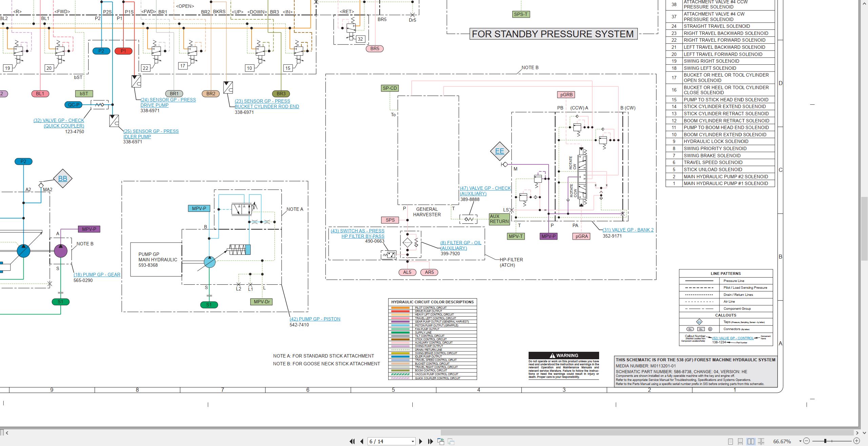Screen dimensions: 868x446
Task: Click zoom in plus button
Action: [x=856, y=441]
